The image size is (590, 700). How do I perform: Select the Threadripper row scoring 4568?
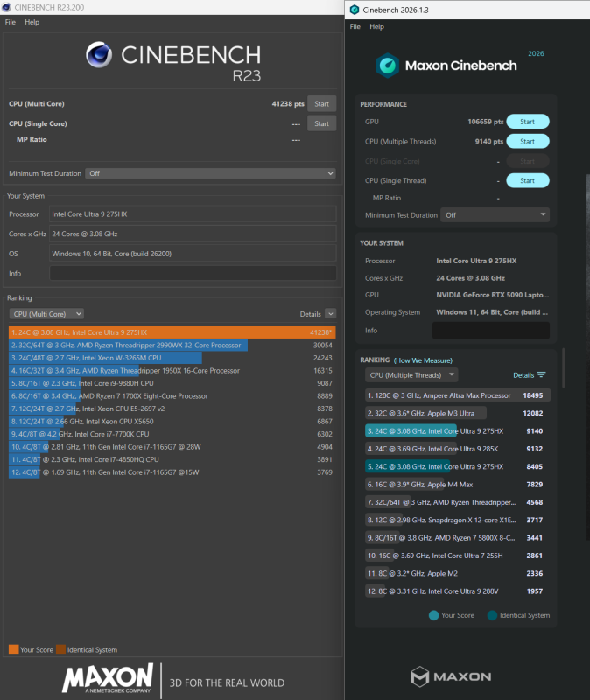(x=457, y=502)
